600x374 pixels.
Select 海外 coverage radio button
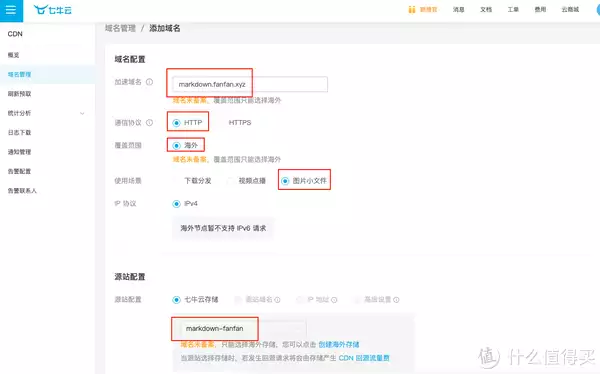pyautogui.click(x=176, y=145)
